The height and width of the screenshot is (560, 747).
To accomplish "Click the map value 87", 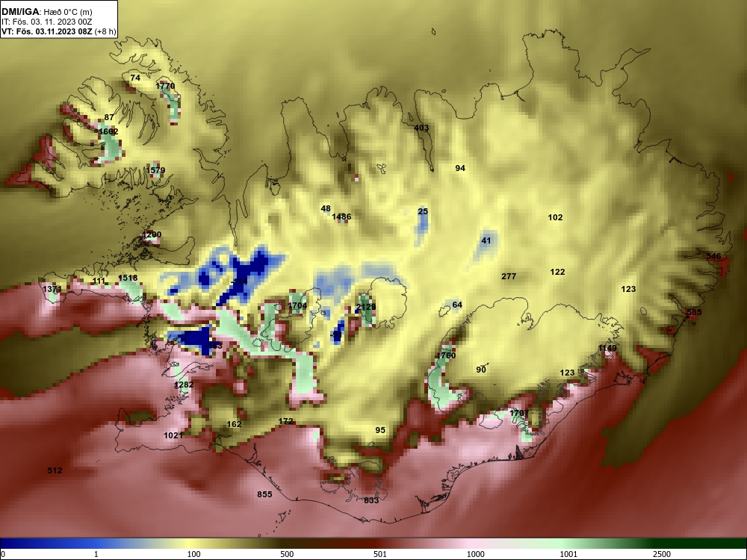I will pos(109,117).
